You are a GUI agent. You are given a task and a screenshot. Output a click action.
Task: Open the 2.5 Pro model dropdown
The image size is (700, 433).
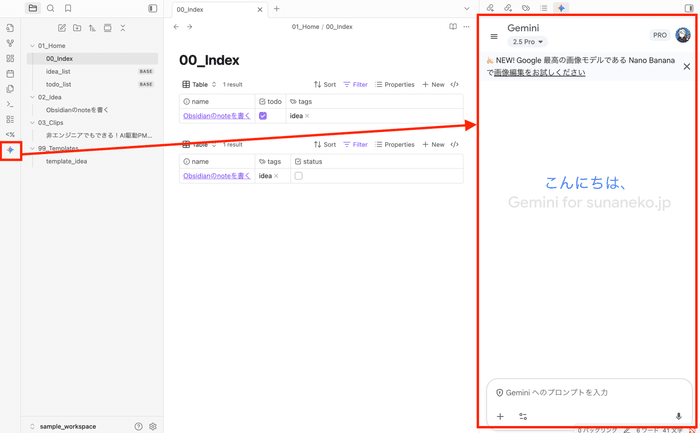point(527,42)
